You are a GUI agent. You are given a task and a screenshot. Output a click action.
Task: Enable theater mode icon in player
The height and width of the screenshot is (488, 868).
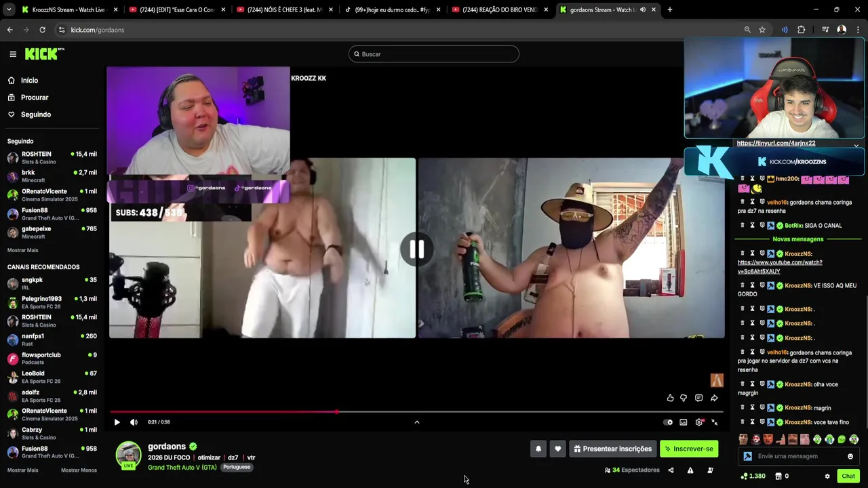coord(684,422)
